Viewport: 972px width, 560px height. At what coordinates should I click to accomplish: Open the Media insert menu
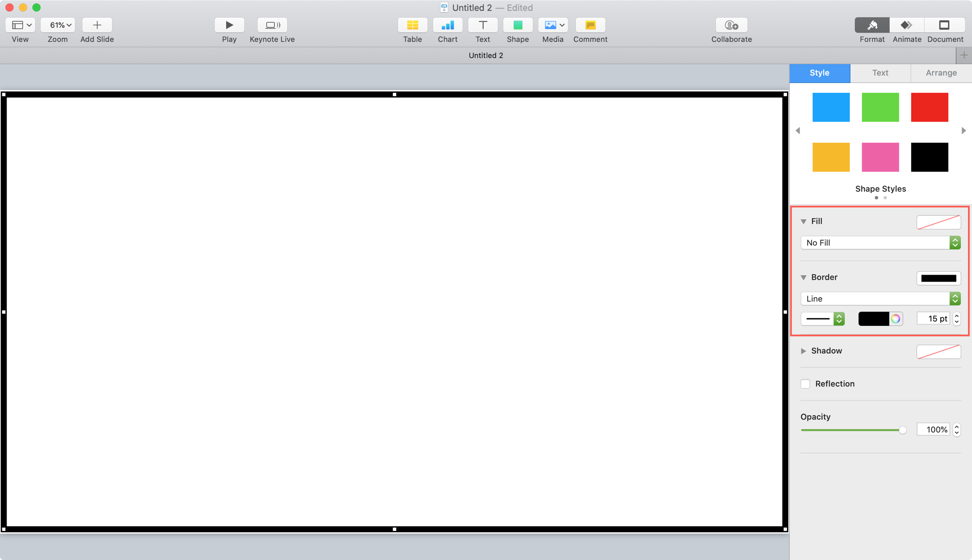pyautogui.click(x=553, y=25)
